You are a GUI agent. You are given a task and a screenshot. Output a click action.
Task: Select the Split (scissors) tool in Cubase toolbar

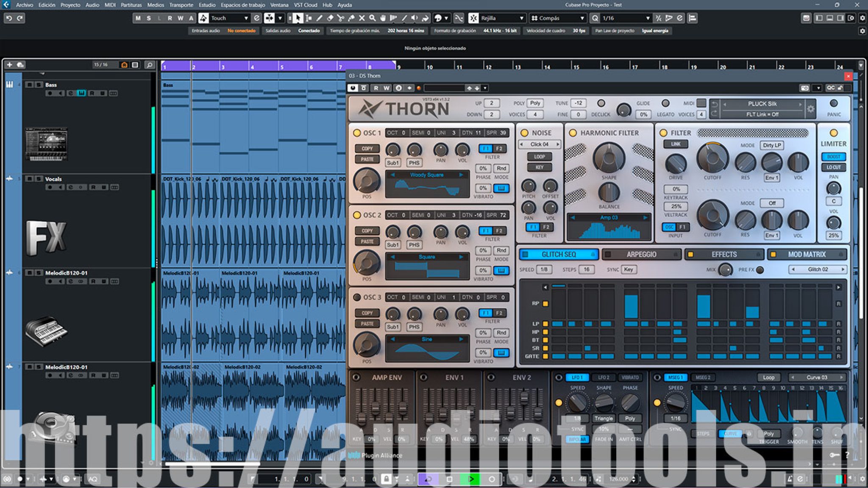(340, 18)
